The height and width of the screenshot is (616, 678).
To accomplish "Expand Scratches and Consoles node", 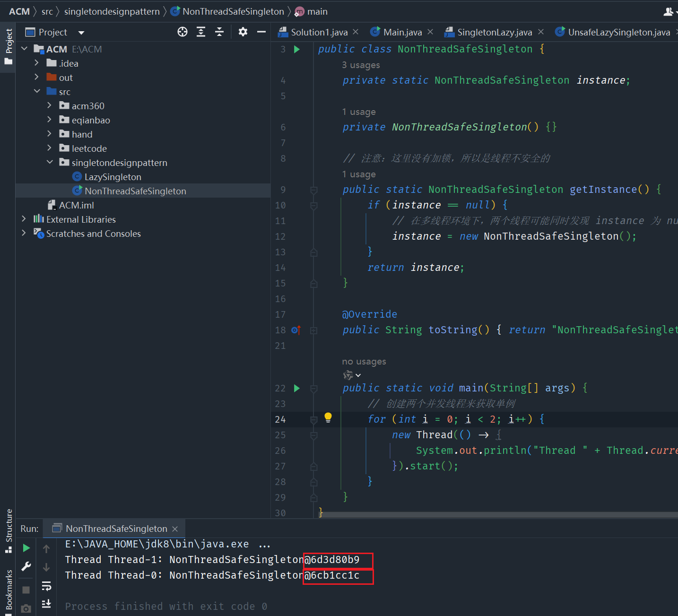I will (24, 233).
